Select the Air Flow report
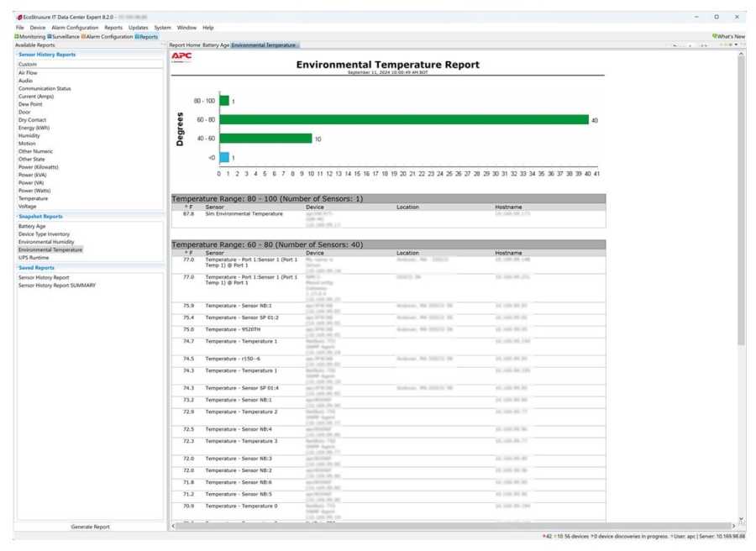The height and width of the screenshot is (551, 756). coord(28,73)
